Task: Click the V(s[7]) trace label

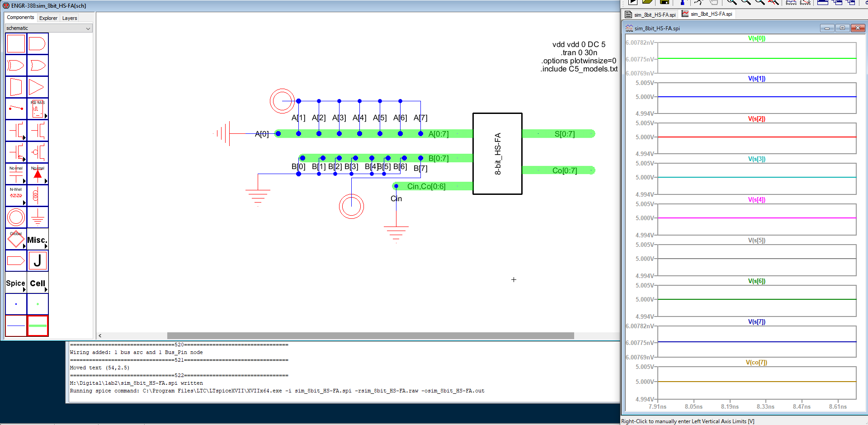Action: 757,321
